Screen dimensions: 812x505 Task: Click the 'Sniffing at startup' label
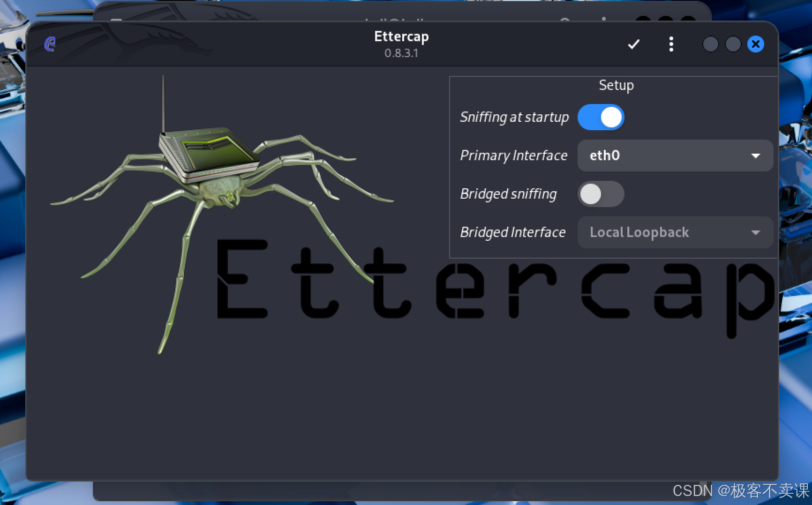click(x=514, y=117)
